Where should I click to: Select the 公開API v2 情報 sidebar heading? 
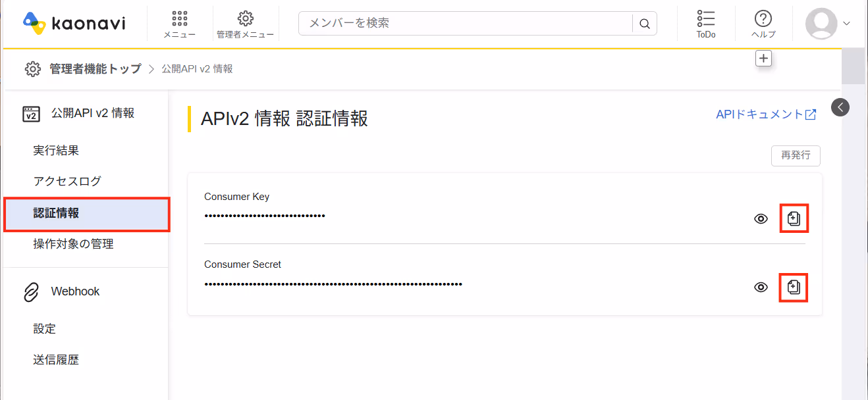pos(93,113)
